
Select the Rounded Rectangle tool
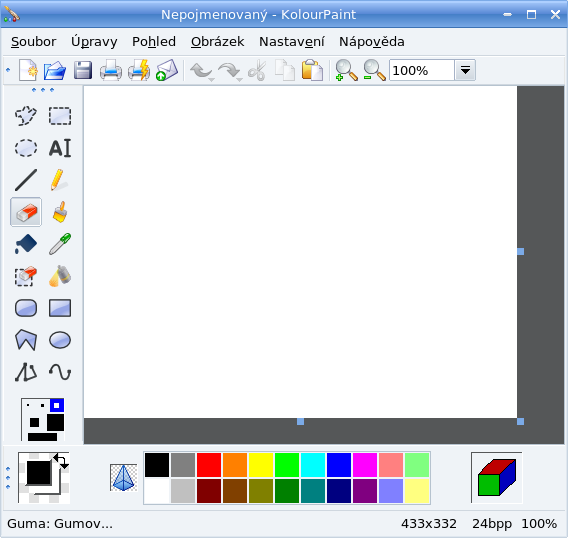click(26, 308)
